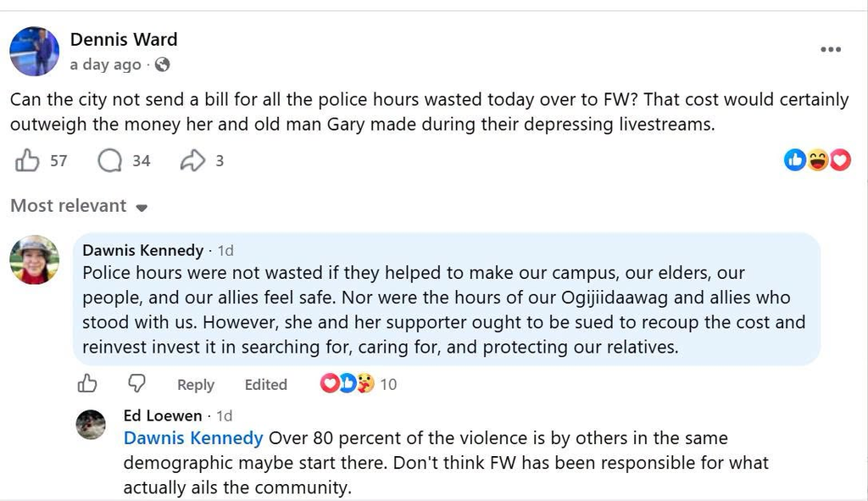Open comments via speech bubble icon
The image size is (868, 501).
[109, 161]
